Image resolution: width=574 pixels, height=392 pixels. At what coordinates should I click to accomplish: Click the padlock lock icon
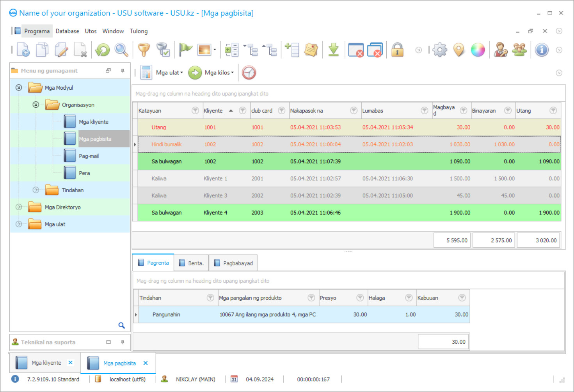pyautogui.click(x=397, y=50)
